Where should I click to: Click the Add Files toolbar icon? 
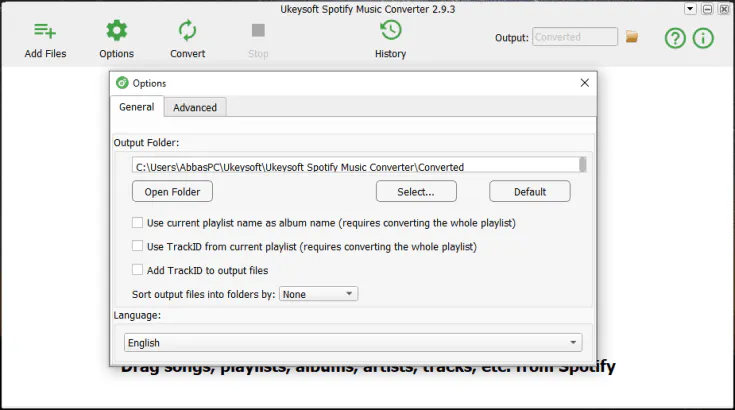(x=45, y=31)
